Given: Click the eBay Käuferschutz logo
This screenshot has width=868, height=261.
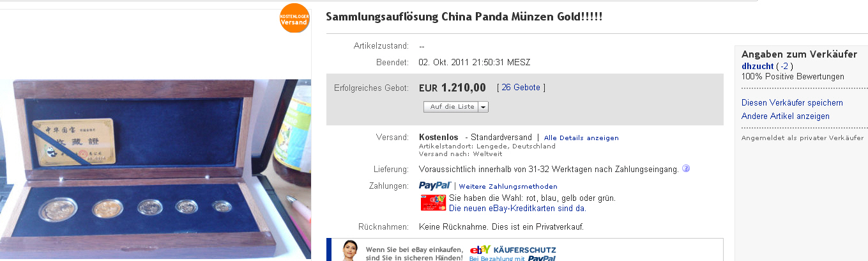Looking at the screenshot, I should click(x=513, y=249).
